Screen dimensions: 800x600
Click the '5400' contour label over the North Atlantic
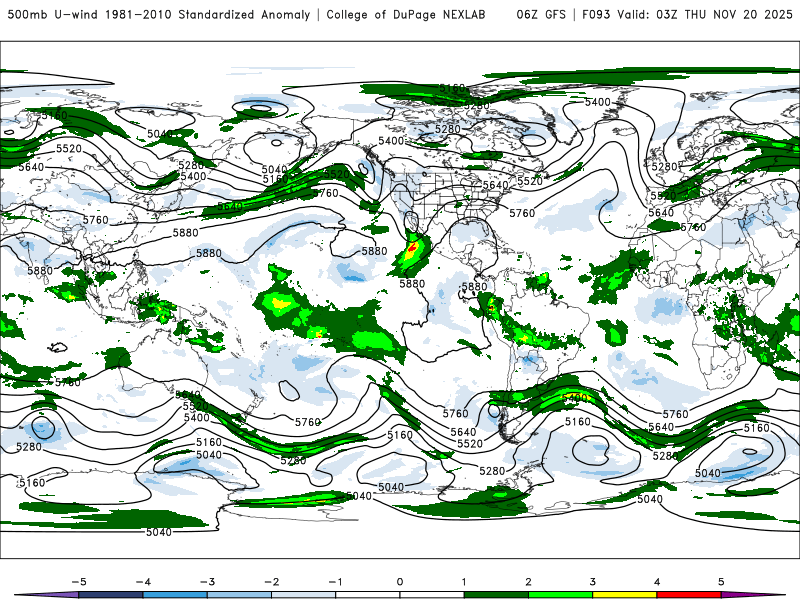(x=597, y=102)
